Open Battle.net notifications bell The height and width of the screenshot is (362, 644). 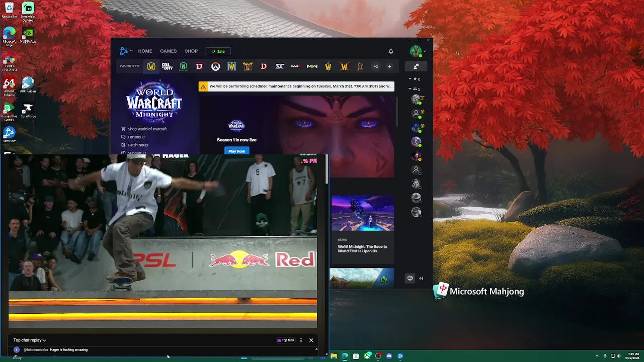pyautogui.click(x=391, y=51)
